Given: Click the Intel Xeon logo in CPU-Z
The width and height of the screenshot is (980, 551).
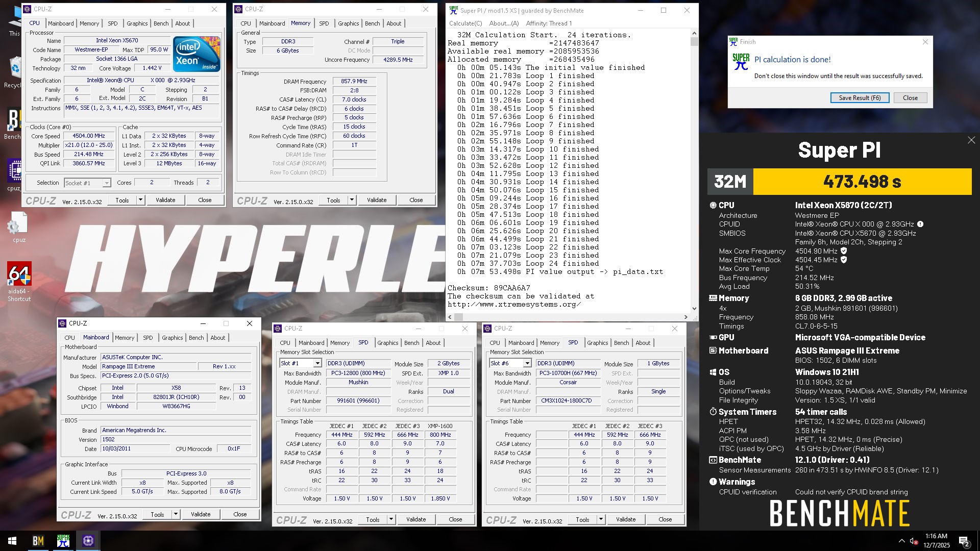Looking at the screenshot, I should 197,54.
